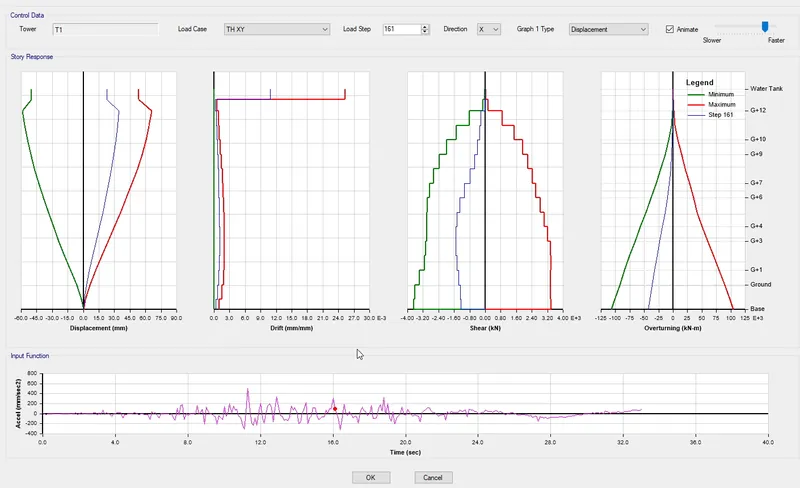This screenshot has width=800, height=488.
Task: Open the Direction X dropdown
Action: coord(489,30)
